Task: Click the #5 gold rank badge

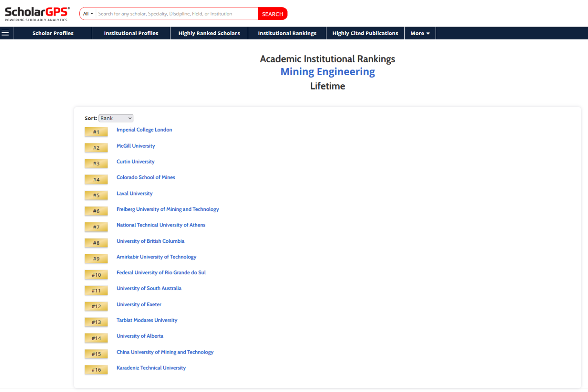Action: tap(96, 195)
